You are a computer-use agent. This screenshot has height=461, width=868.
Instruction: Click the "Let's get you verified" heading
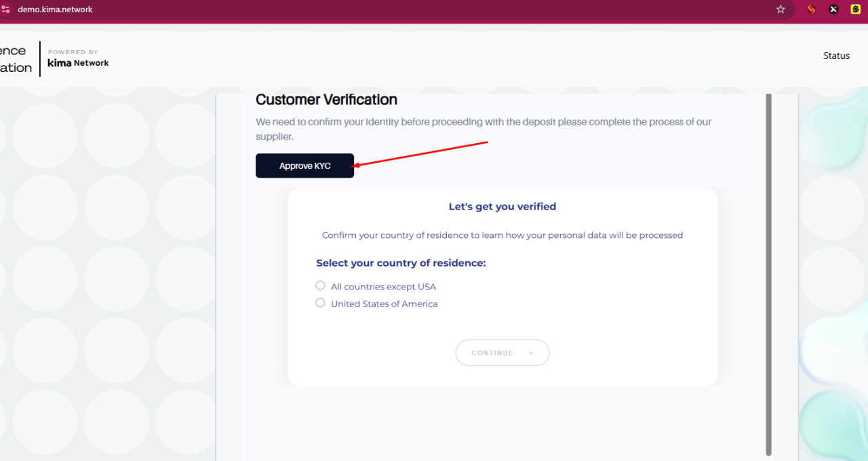[502, 207]
